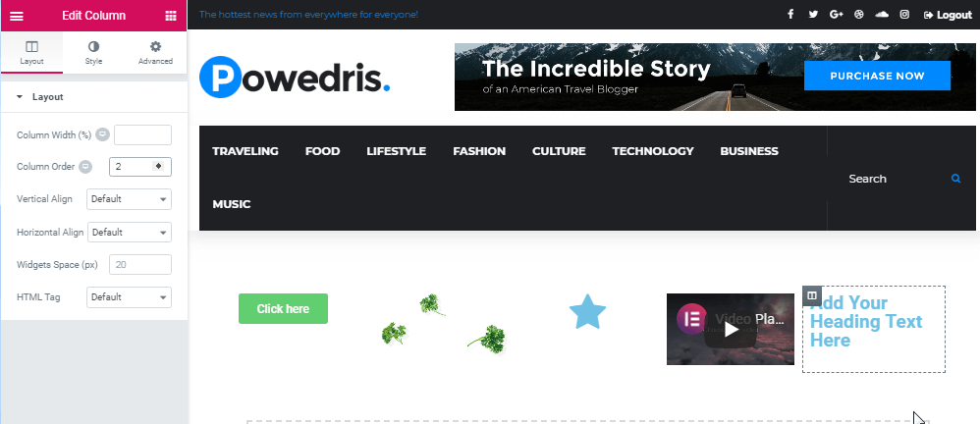Click the SoundCloud icon in header
Screen dimensions: 980x424
[882, 15]
